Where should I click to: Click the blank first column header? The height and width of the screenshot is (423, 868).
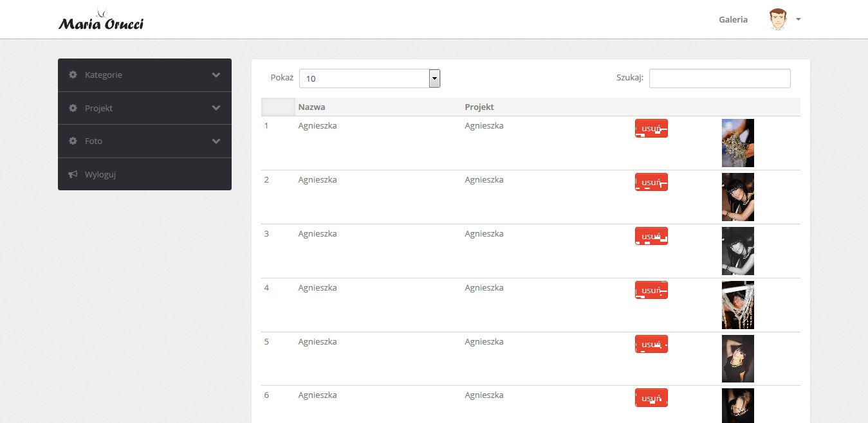click(278, 107)
